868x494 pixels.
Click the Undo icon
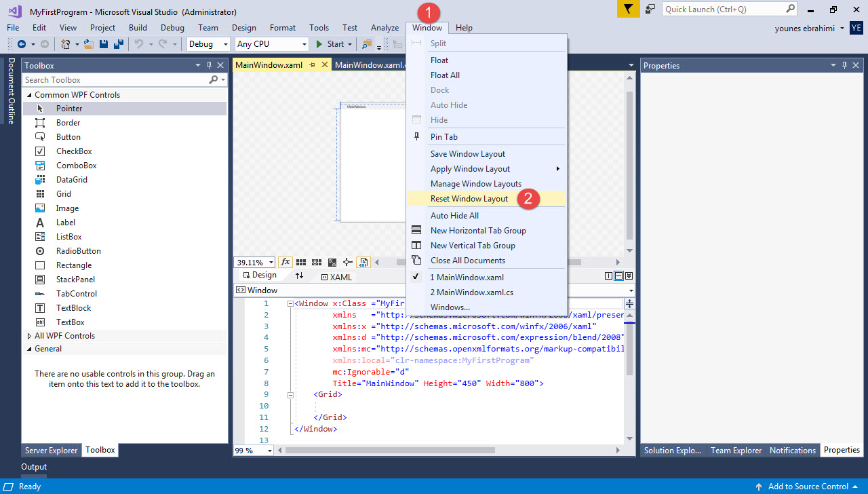[x=140, y=43]
